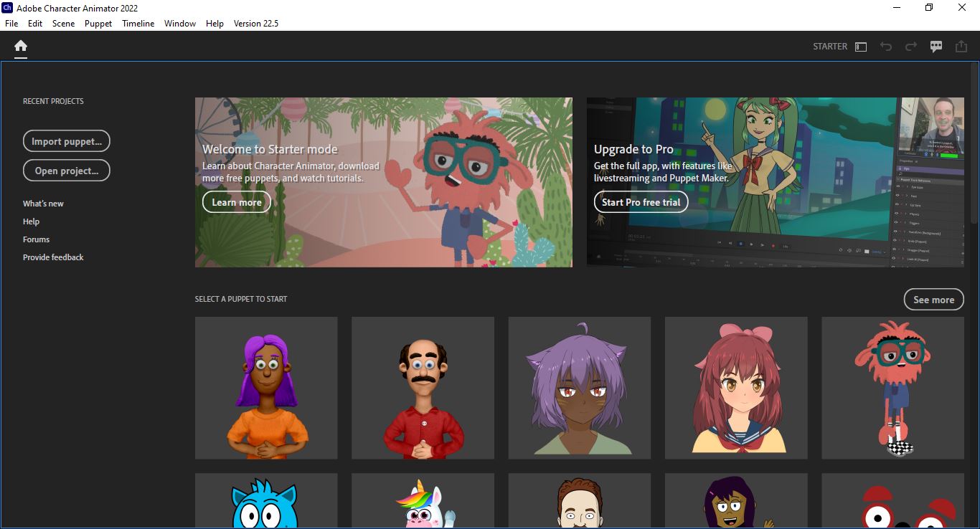Viewport: 980px width, 529px height.
Task: Select the red big-eyed character puppet
Action: [x=892, y=500]
